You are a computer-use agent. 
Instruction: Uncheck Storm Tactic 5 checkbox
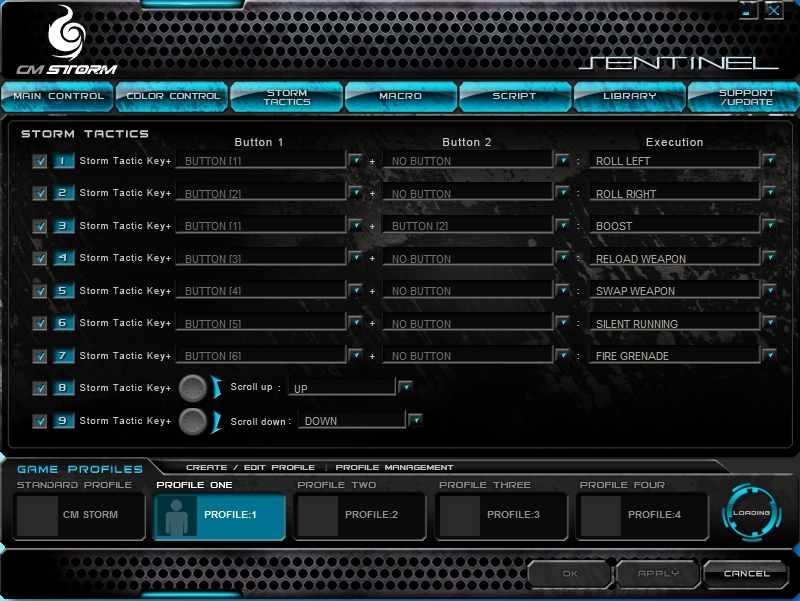pyautogui.click(x=39, y=291)
